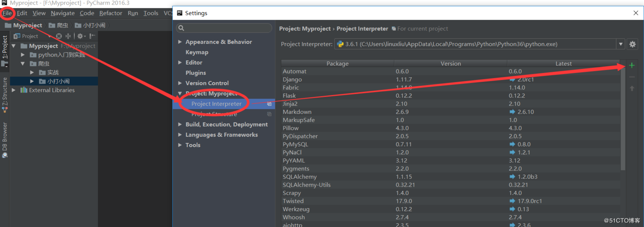Click the green plus to install a package

tap(632, 65)
